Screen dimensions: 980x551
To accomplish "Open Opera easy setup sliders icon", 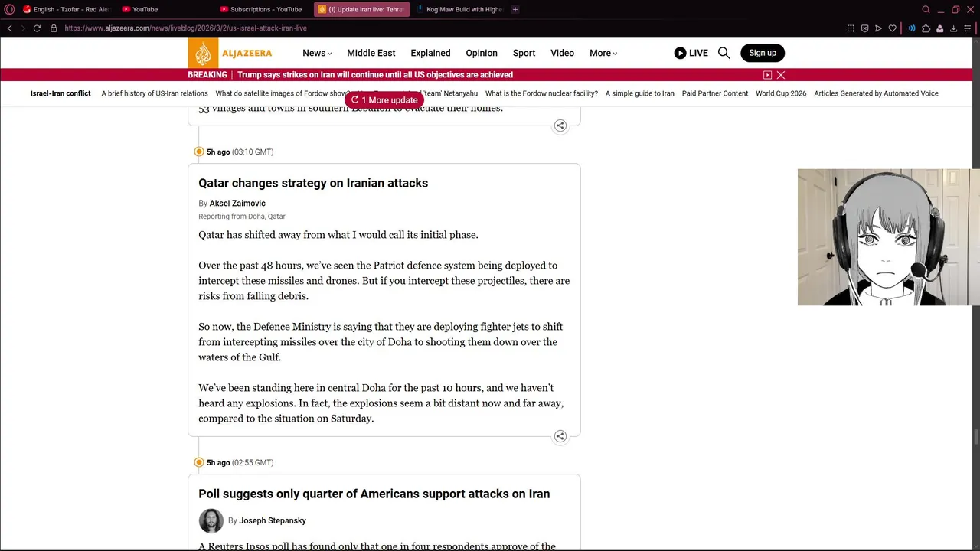I will click(x=968, y=28).
